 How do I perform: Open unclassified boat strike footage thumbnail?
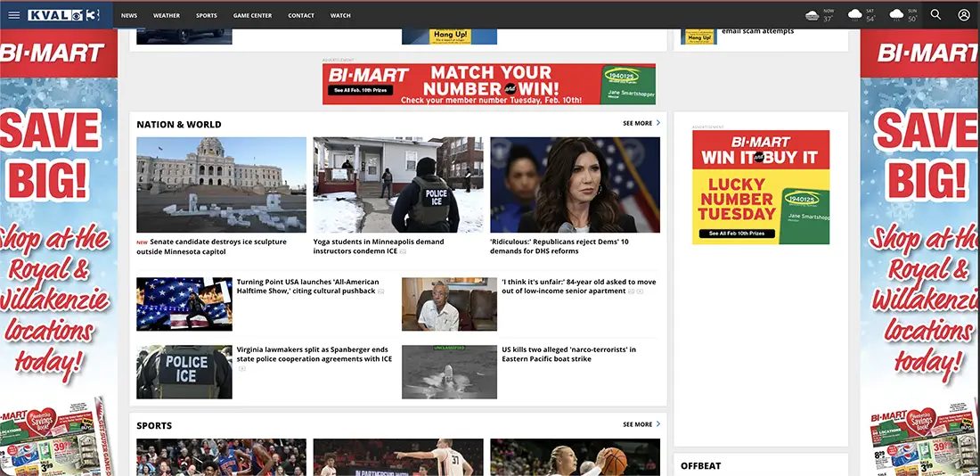[x=449, y=372]
